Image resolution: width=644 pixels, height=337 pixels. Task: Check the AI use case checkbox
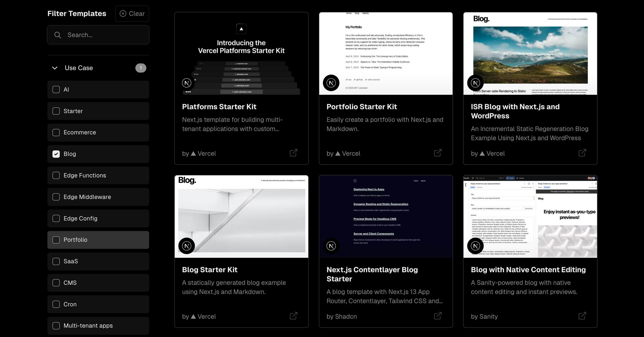[56, 90]
